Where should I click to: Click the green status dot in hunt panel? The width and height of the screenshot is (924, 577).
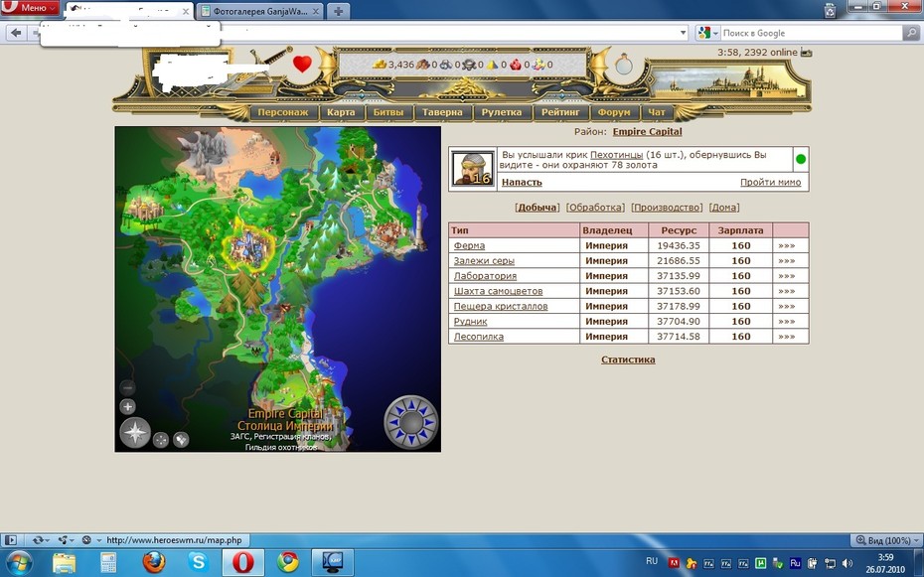pyautogui.click(x=800, y=159)
